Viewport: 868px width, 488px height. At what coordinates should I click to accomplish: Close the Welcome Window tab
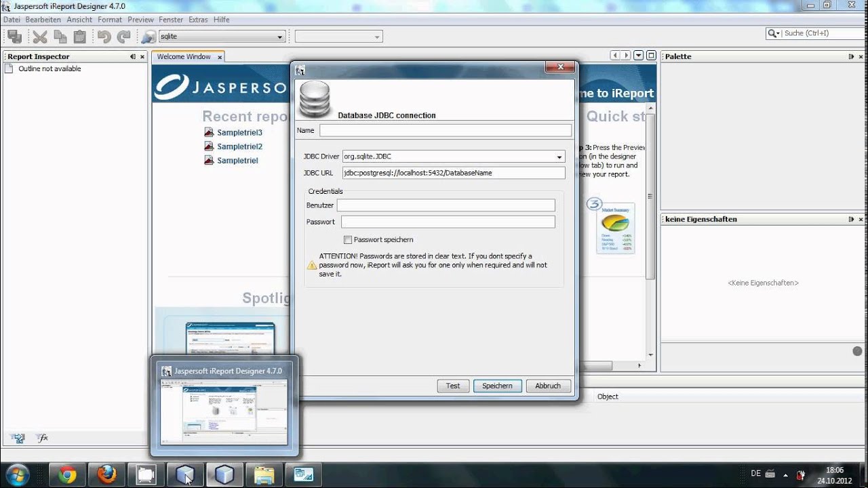click(x=220, y=58)
